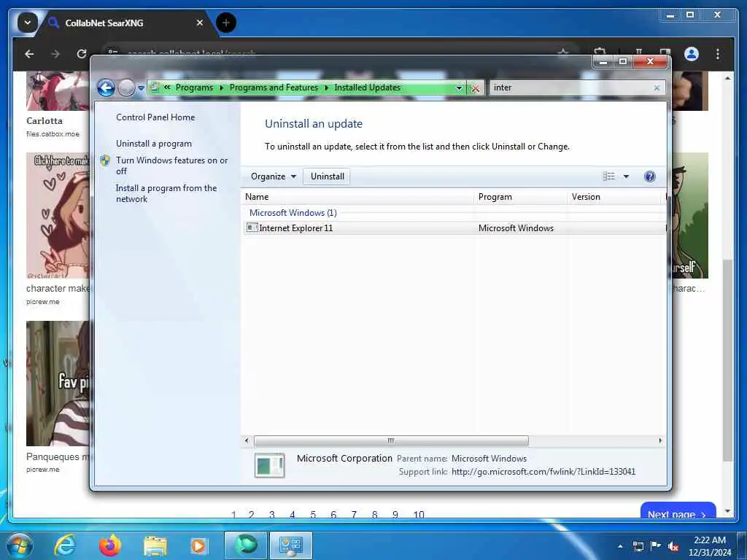The image size is (747, 560).
Task: Go back with Control Panel back arrow
Action: coord(106,88)
